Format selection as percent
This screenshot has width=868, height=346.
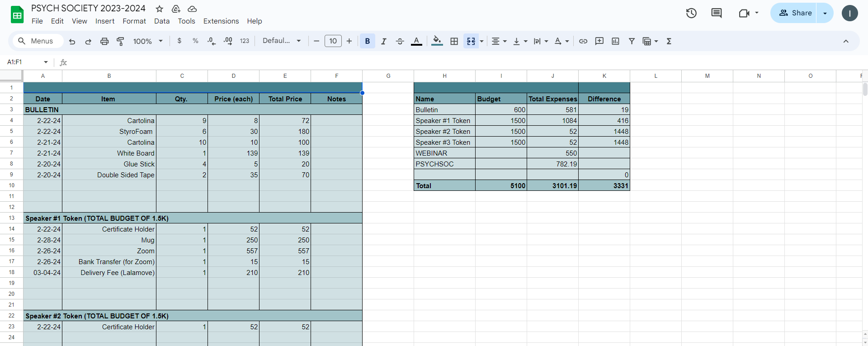[x=195, y=41]
